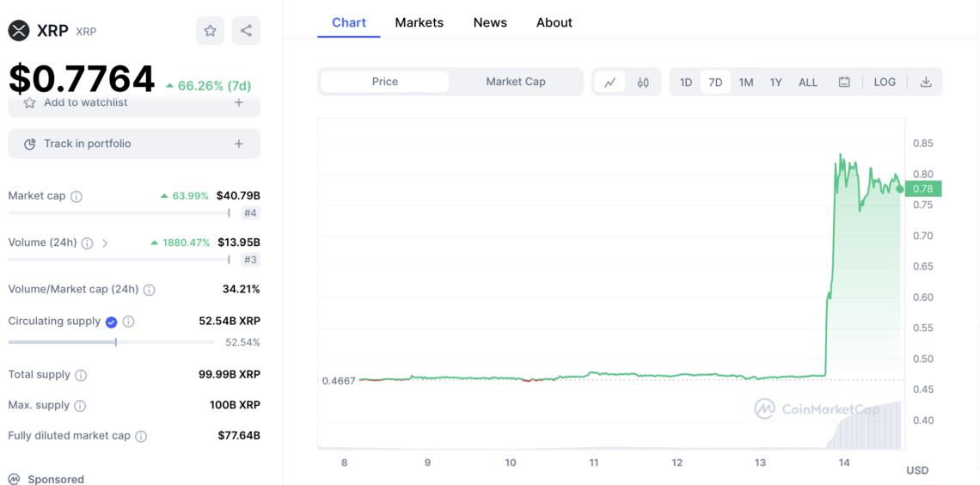Screen dimensions: 980x485
Task: Toggle the LOG scale option
Action: 885,82
